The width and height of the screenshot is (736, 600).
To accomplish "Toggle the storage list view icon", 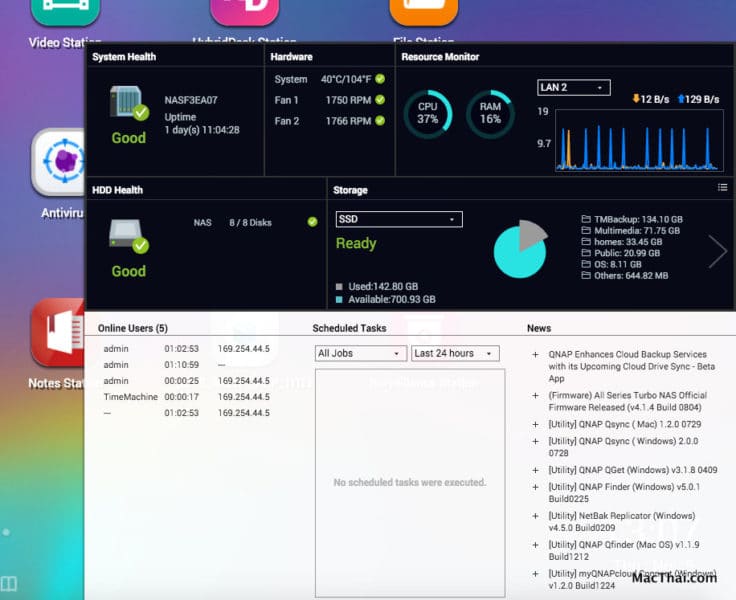I will [722, 187].
